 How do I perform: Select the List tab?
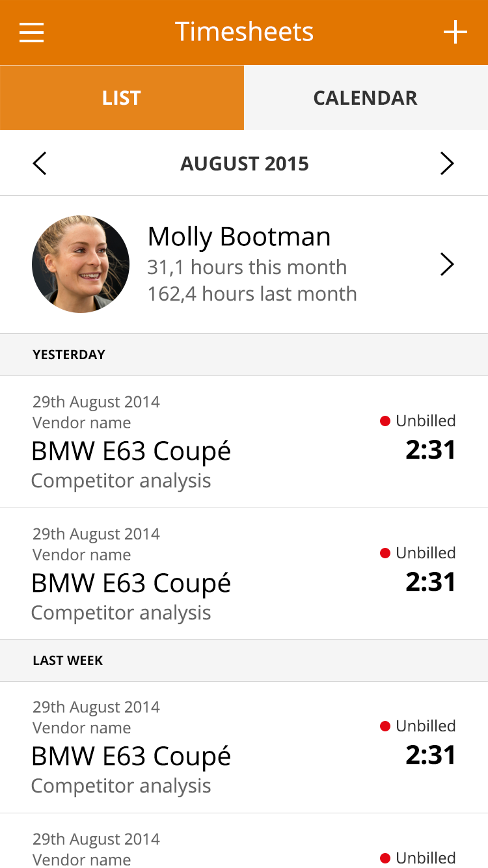pos(122,98)
